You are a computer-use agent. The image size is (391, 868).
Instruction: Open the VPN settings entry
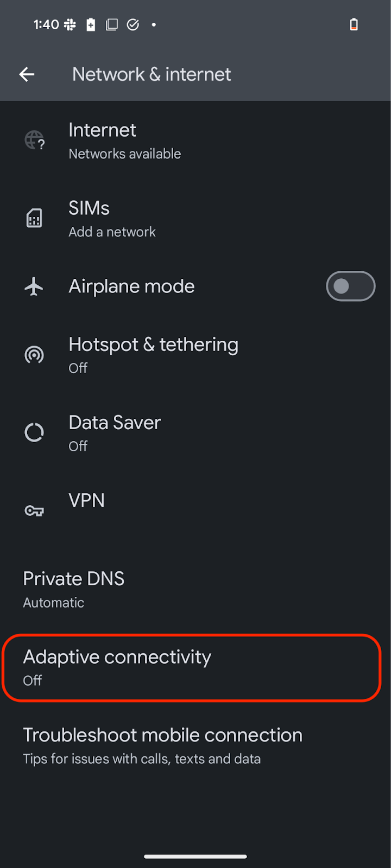click(87, 501)
